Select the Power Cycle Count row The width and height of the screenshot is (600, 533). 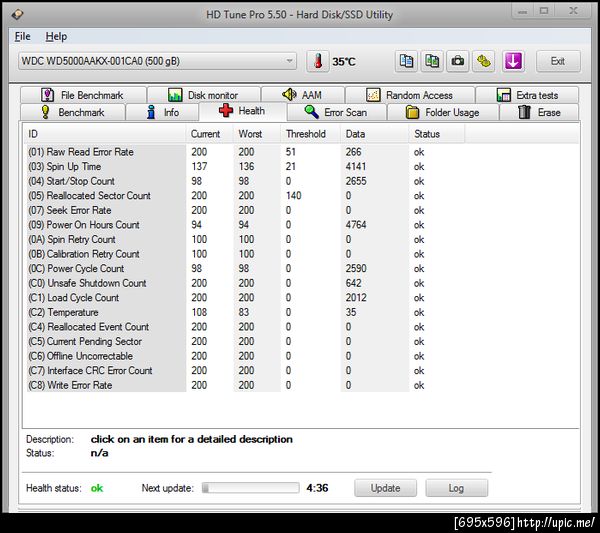pos(245,268)
